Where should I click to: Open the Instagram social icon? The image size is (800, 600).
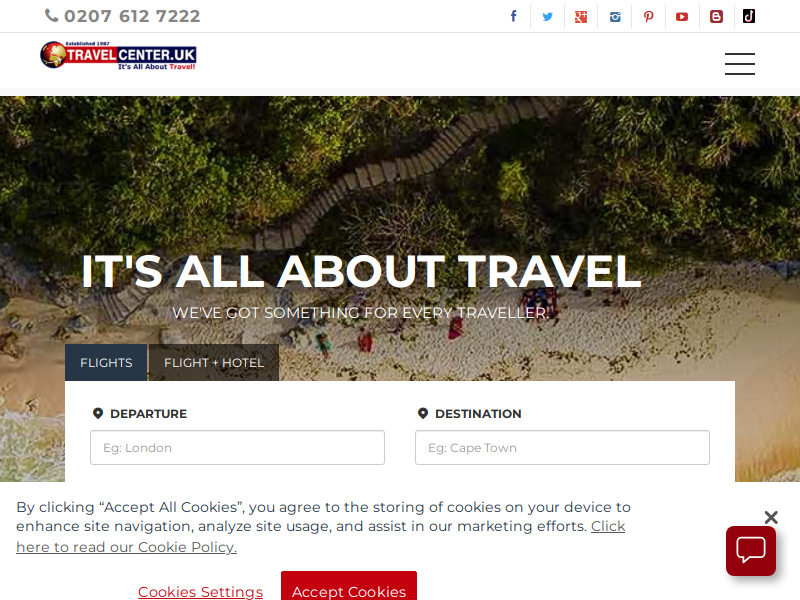coord(615,17)
